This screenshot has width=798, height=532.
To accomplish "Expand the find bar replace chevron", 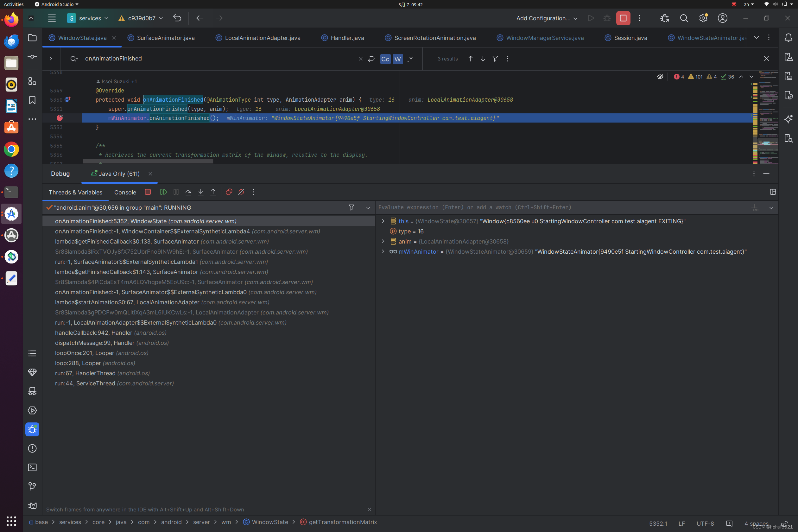I will coord(51,59).
